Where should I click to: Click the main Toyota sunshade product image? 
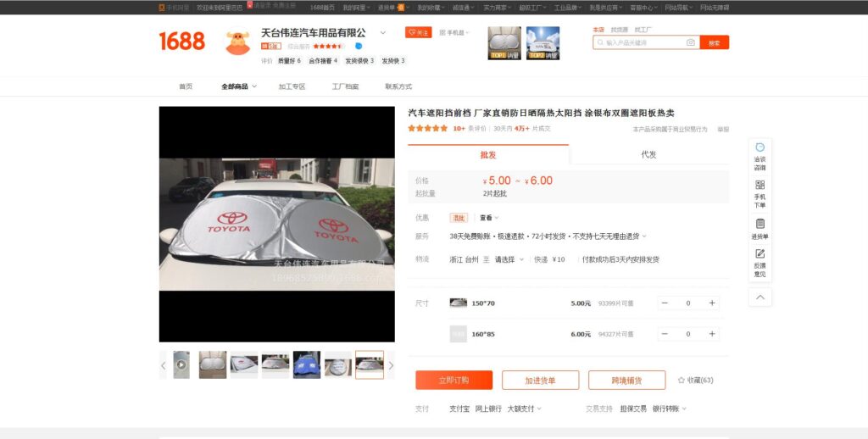277,225
